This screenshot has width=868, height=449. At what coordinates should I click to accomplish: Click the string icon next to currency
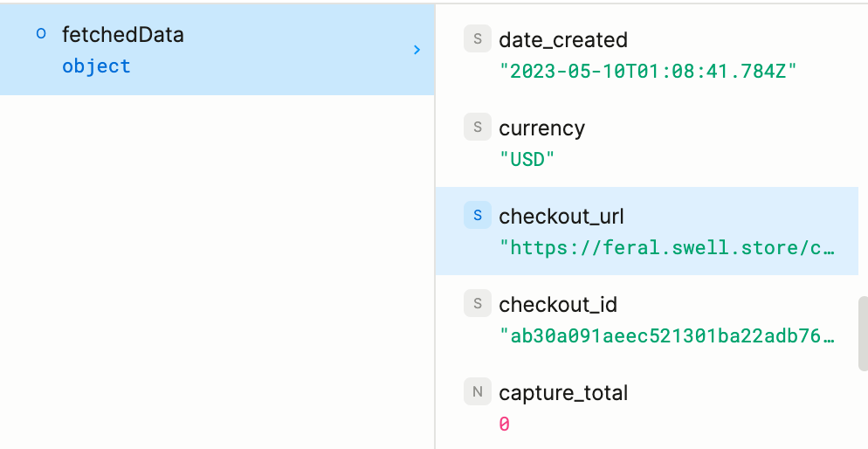coord(477,128)
